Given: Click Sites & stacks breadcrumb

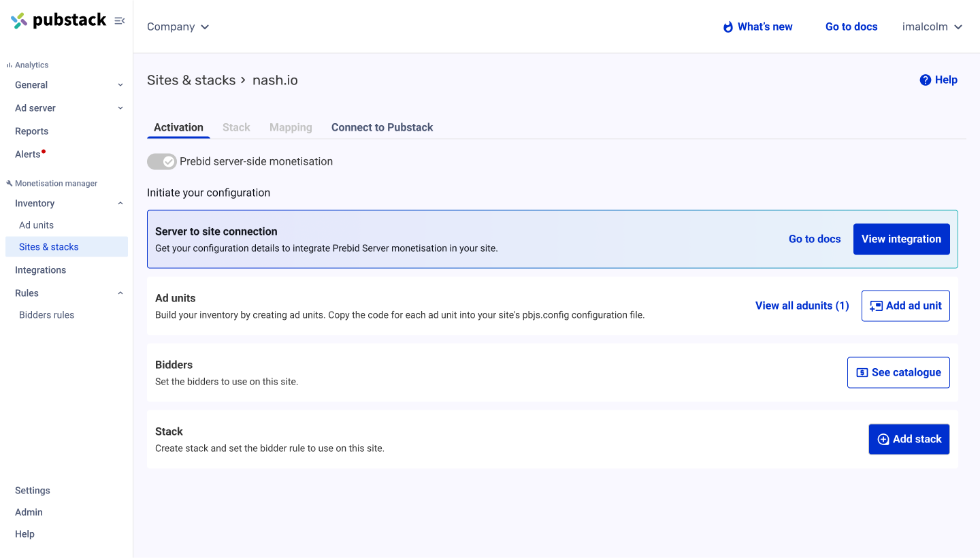Looking at the screenshot, I should [x=191, y=80].
